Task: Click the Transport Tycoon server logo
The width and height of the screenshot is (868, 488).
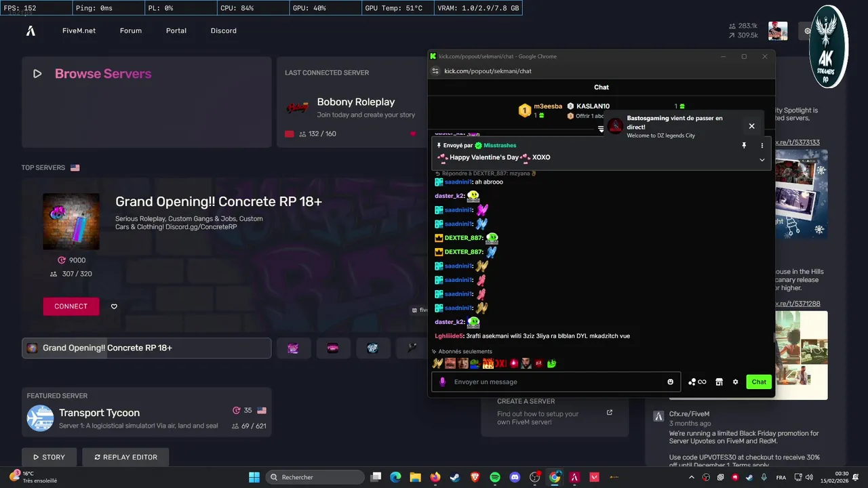Action: click(x=40, y=418)
